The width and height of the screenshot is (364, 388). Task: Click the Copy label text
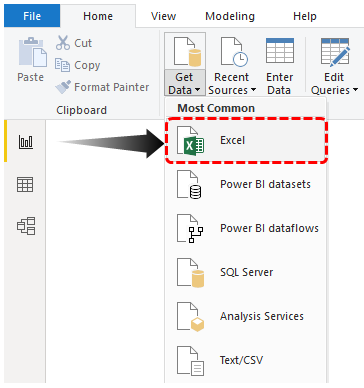click(x=87, y=65)
